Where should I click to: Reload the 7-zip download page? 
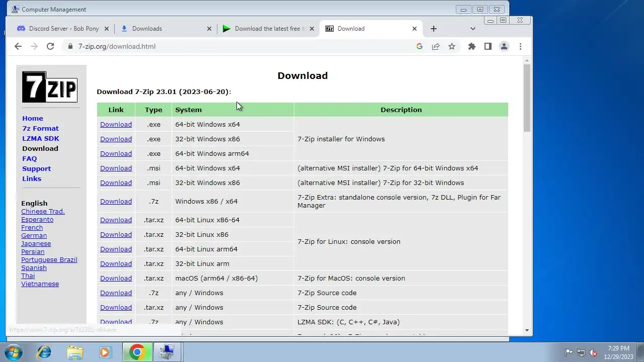pos(50,46)
